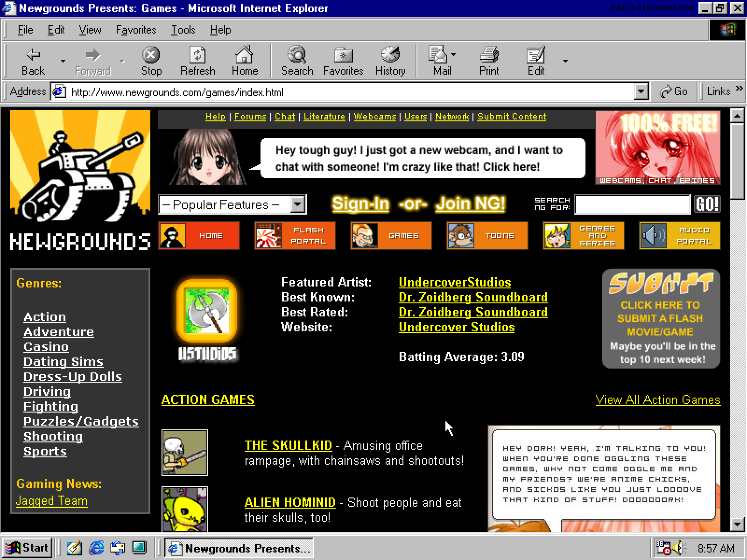Click the Search NG For input field
Screen dimensions: 747x560
click(633, 204)
